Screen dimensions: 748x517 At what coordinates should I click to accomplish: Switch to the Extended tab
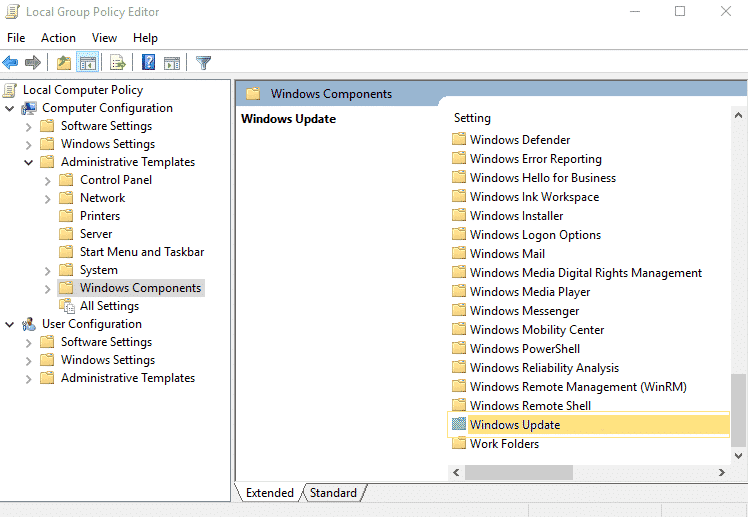click(269, 493)
